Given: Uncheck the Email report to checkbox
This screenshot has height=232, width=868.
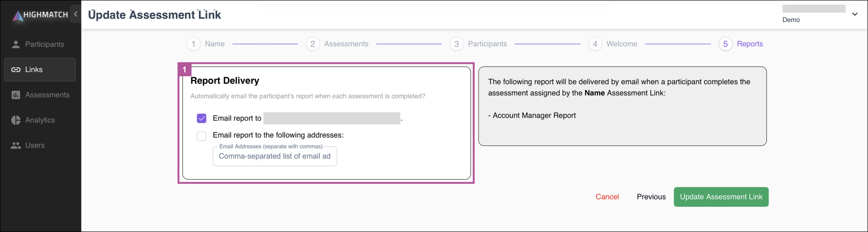Looking at the screenshot, I should pos(201,118).
